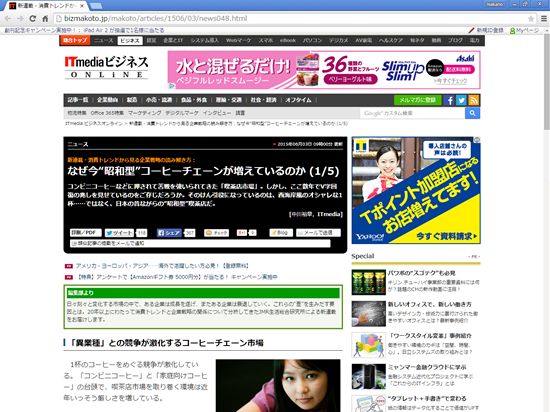This screenshot has height=412, width=550.
Task: Open the Chrome hamburger menu
Action: click(544, 19)
